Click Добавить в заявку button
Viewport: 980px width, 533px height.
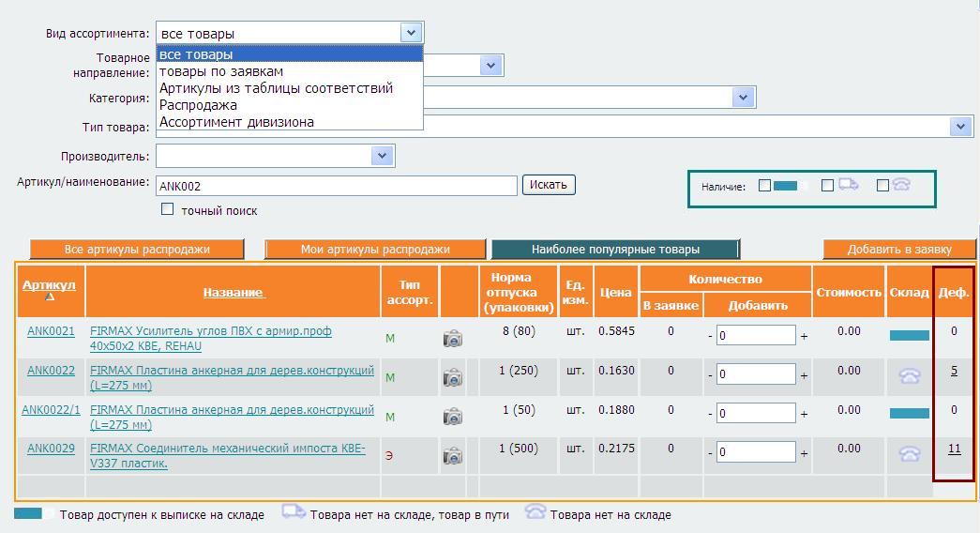click(898, 250)
